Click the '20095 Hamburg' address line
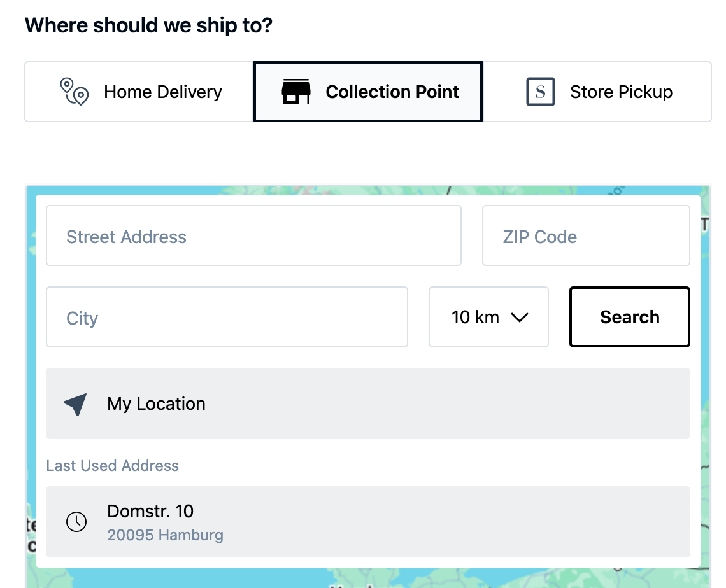 pyautogui.click(x=165, y=535)
